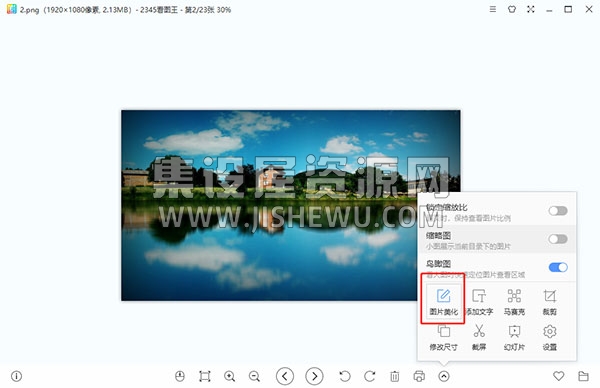Launch the 幻灯片 slideshow
Screen dimensions: 600x388
[x=514, y=337]
